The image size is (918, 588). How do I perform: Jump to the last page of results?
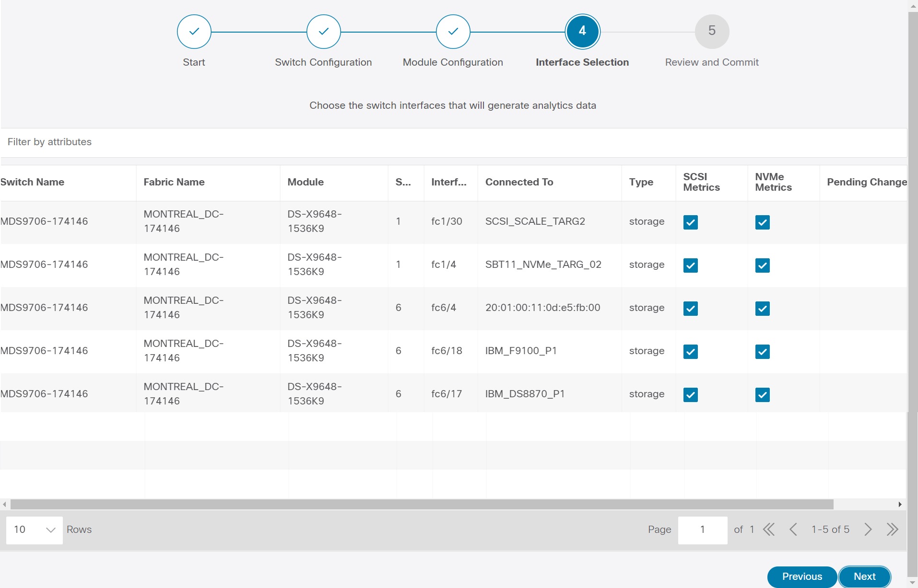click(x=893, y=530)
